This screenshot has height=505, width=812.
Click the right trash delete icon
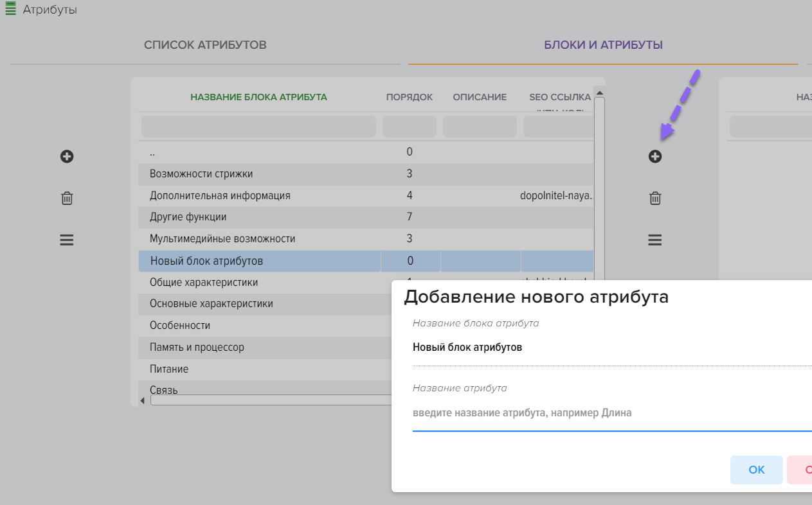[654, 198]
